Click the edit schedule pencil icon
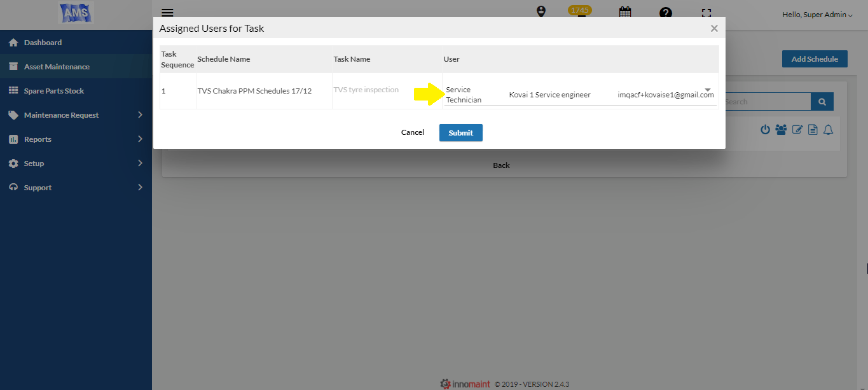This screenshot has height=390, width=868. pos(797,130)
